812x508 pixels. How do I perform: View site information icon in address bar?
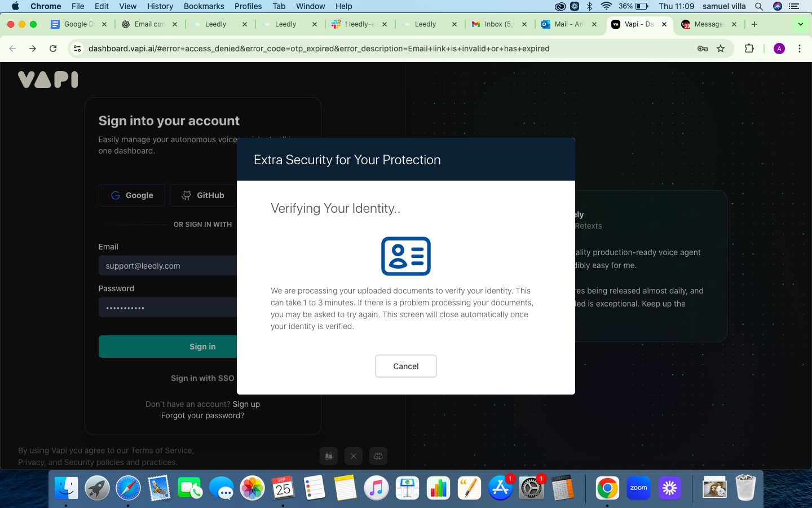(78, 49)
